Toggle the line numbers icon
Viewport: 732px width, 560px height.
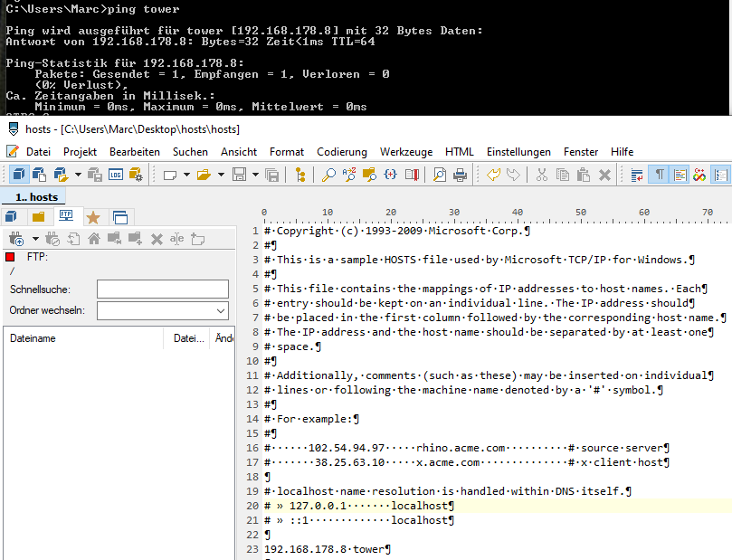(x=721, y=175)
